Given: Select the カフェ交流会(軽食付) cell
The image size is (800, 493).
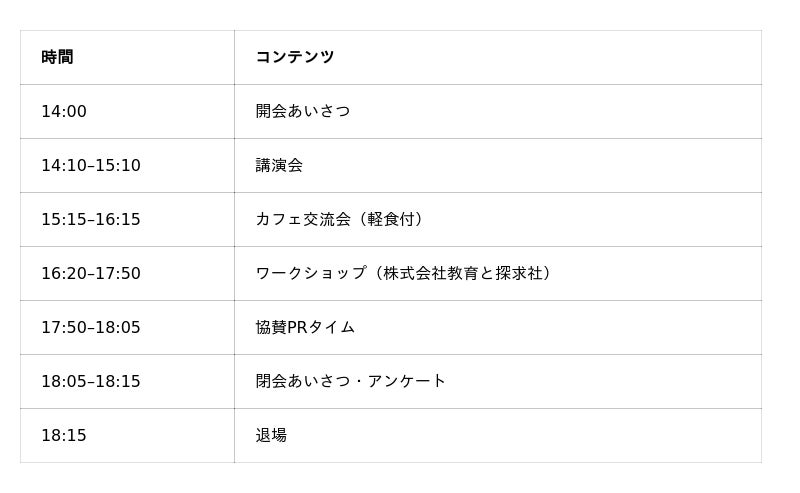Looking at the screenshot, I should coord(498,219).
